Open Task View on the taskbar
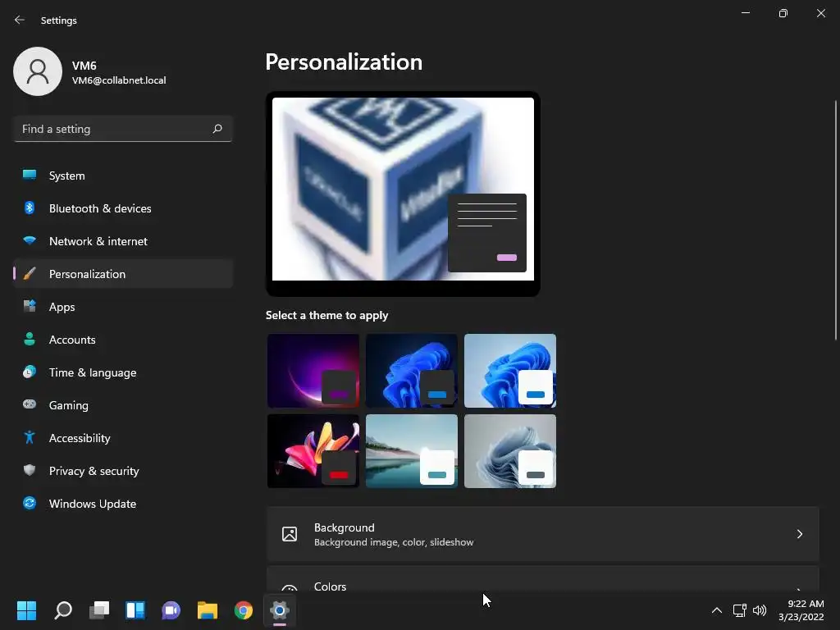This screenshot has height=630, width=840. [x=99, y=610]
